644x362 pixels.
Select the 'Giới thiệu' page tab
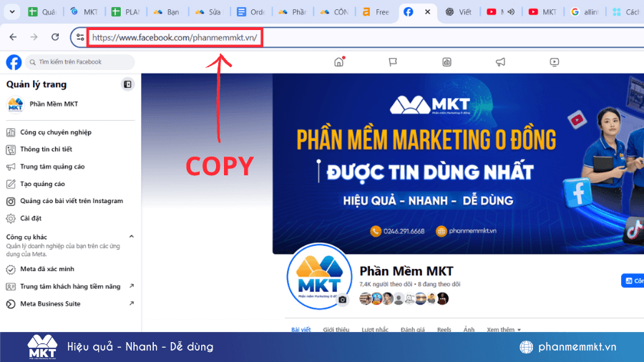(x=336, y=329)
